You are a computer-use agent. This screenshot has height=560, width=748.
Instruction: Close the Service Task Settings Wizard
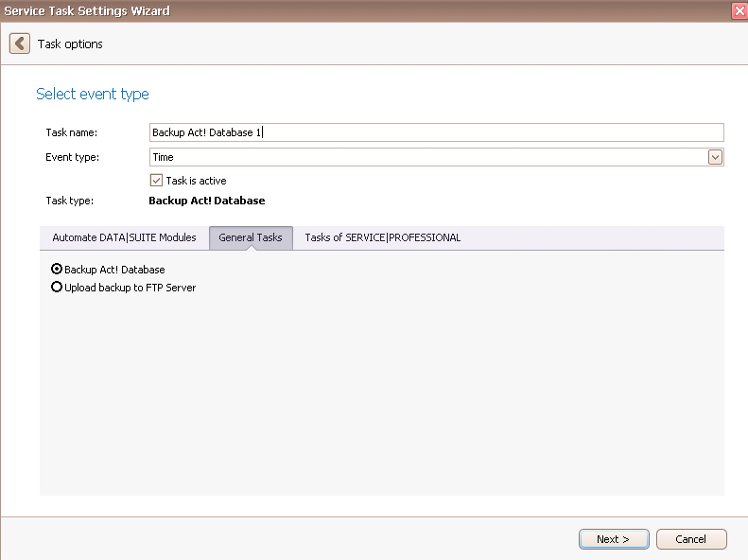coord(739,11)
